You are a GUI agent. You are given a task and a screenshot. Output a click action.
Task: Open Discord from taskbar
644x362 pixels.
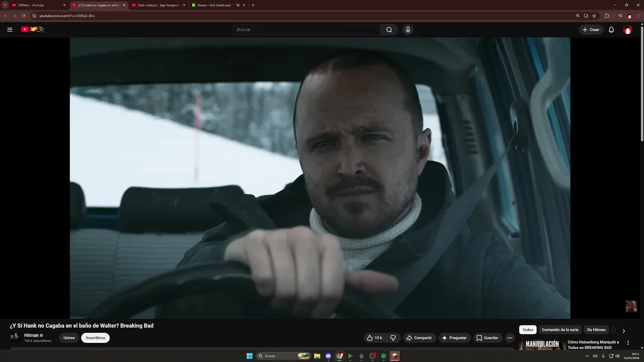pos(329,356)
